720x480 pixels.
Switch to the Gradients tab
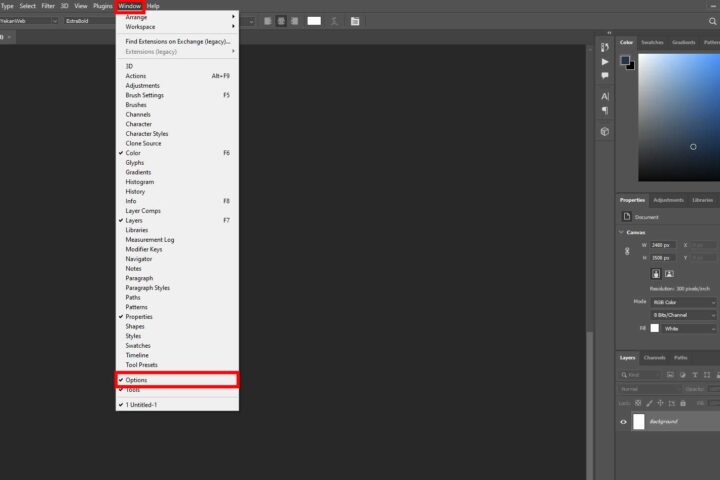tap(684, 42)
